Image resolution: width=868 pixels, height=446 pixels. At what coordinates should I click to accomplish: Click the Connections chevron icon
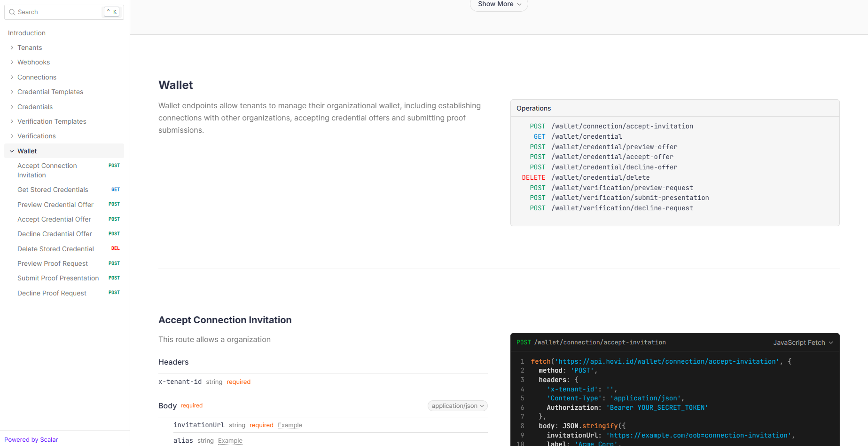click(x=12, y=77)
